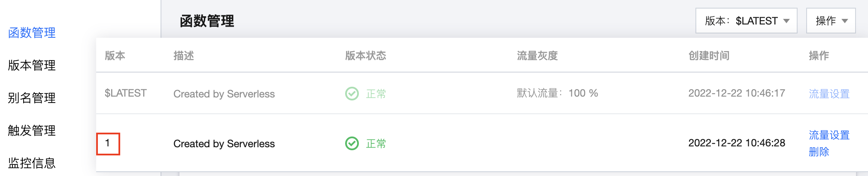Click the 版本状态 column header
The width and height of the screenshot is (868, 176).
365,56
